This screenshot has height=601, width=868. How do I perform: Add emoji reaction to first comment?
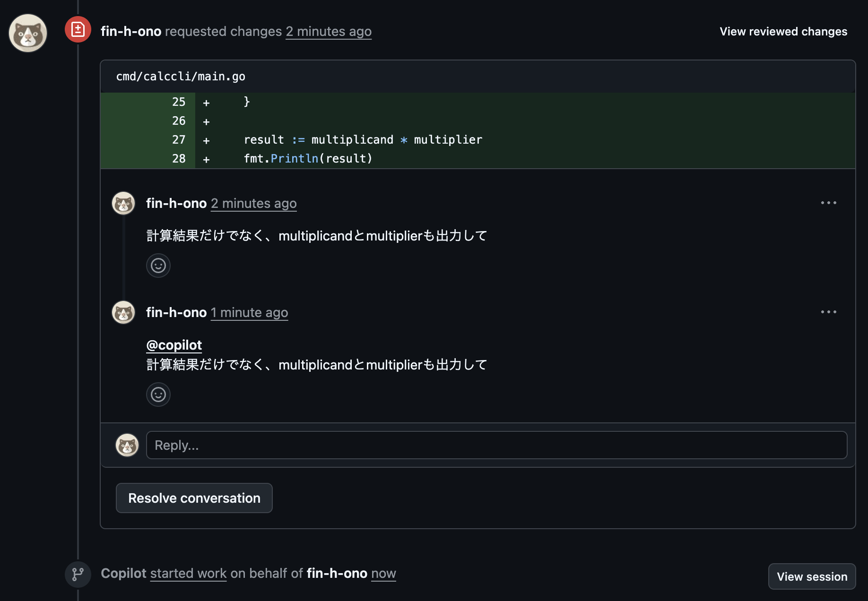pyautogui.click(x=158, y=266)
